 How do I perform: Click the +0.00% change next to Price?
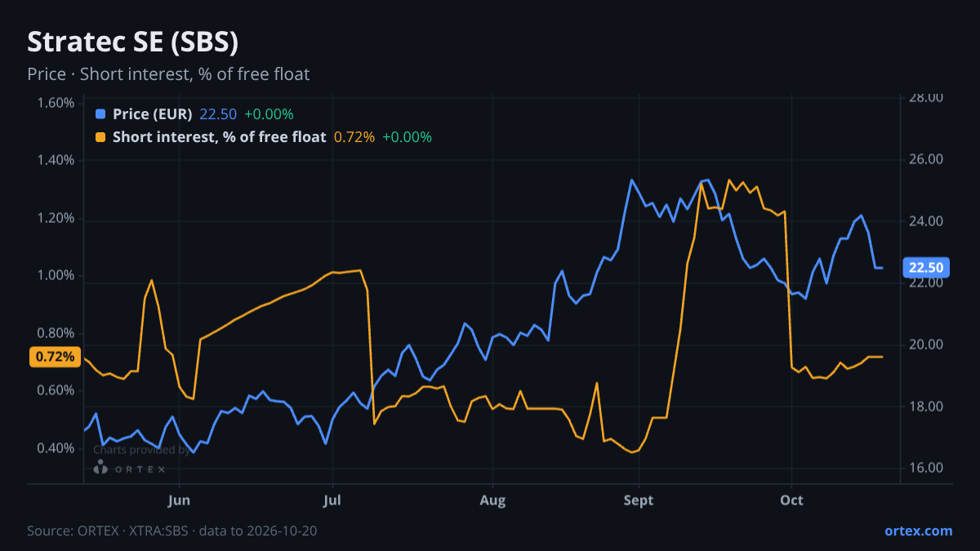pos(269,113)
